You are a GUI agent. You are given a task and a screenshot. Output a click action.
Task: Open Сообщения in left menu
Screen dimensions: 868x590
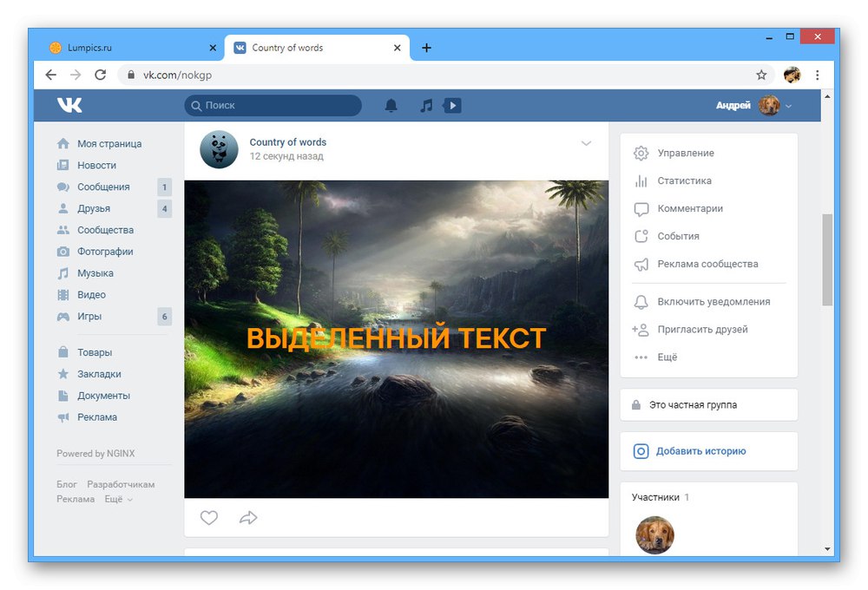pos(103,187)
